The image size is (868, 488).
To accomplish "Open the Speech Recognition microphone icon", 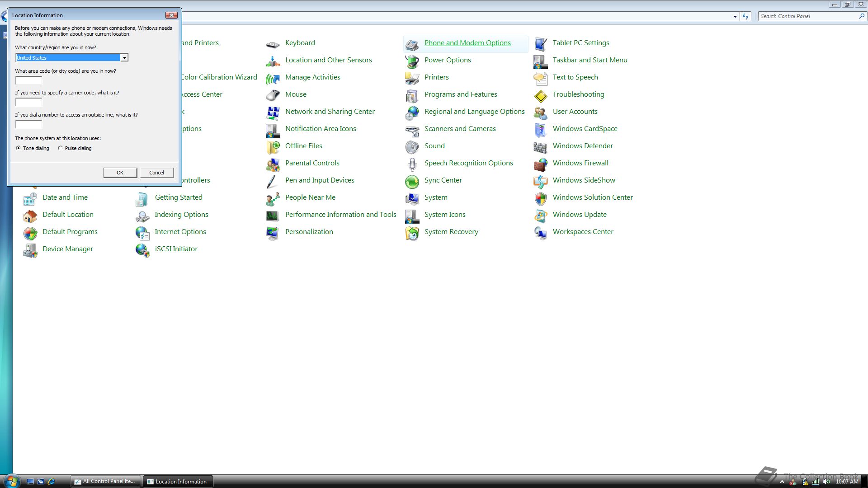I will click(x=412, y=164).
